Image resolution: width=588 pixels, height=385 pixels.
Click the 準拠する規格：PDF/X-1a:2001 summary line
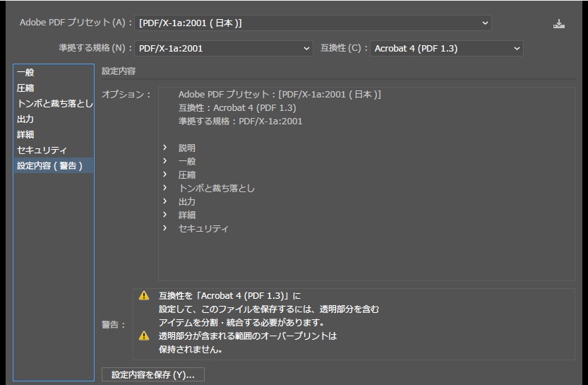click(241, 122)
